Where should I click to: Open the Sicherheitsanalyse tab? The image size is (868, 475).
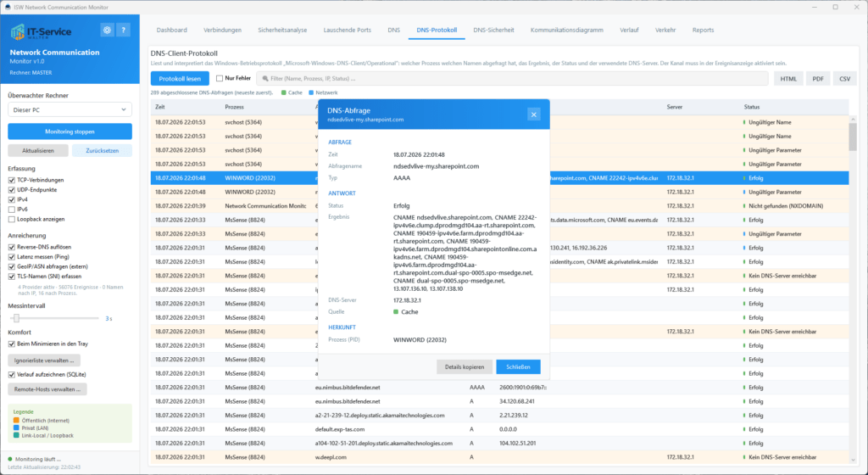[x=282, y=30]
